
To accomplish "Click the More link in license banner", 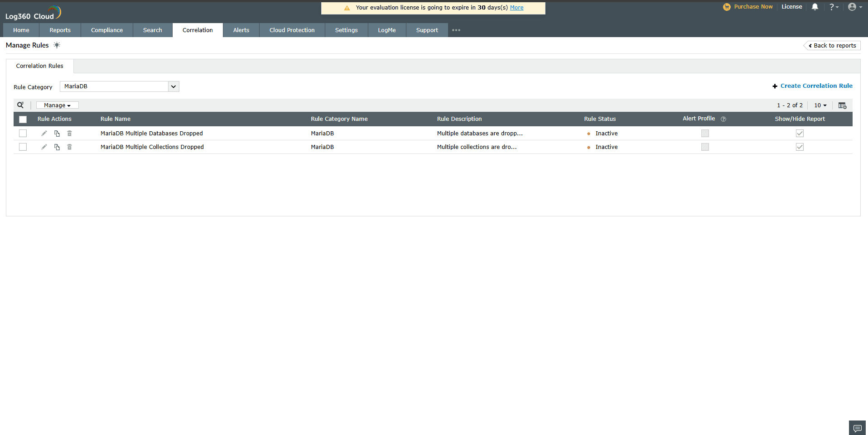I will [x=517, y=8].
